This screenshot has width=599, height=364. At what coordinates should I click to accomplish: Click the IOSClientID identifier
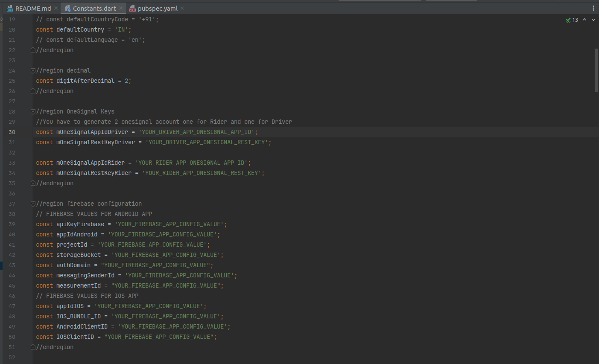coord(75,337)
